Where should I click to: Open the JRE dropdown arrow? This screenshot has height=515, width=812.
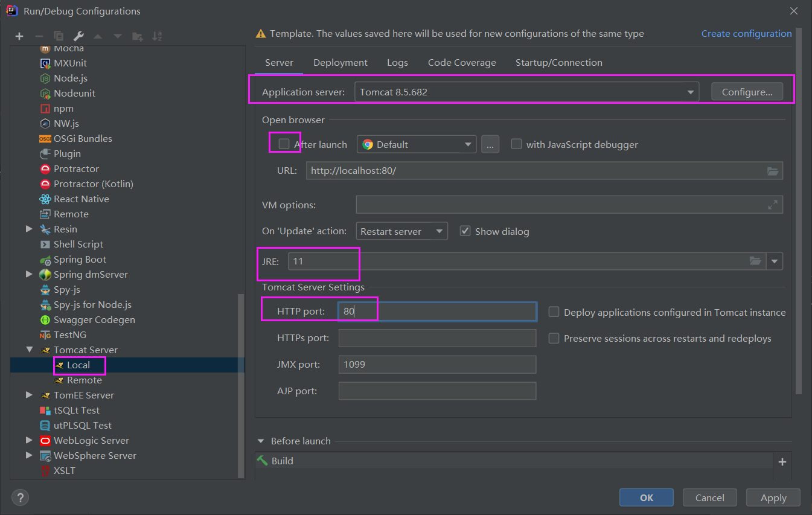click(775, 261)
